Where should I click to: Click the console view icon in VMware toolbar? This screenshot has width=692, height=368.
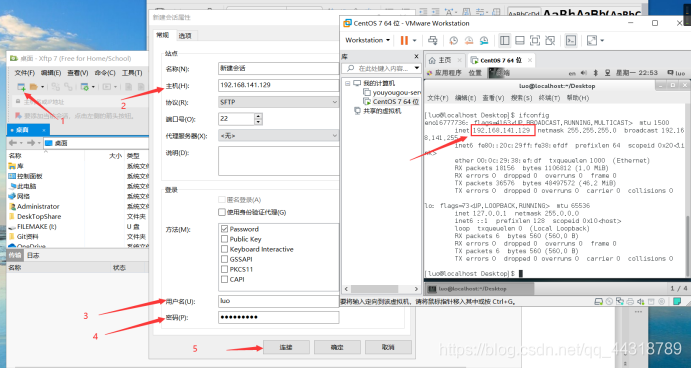click(x=571, y=40)
